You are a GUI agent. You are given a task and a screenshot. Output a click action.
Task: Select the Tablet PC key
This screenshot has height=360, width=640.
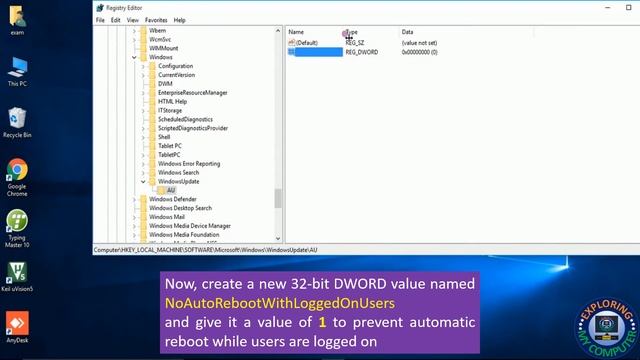point(170,146)
